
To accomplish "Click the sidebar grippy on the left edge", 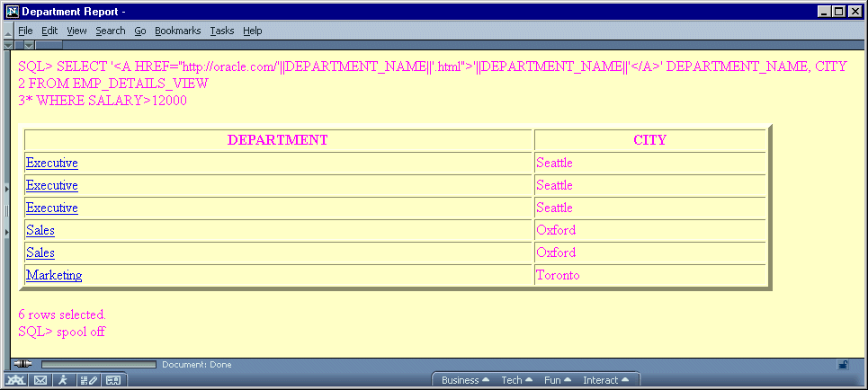I will pos(6,211).
